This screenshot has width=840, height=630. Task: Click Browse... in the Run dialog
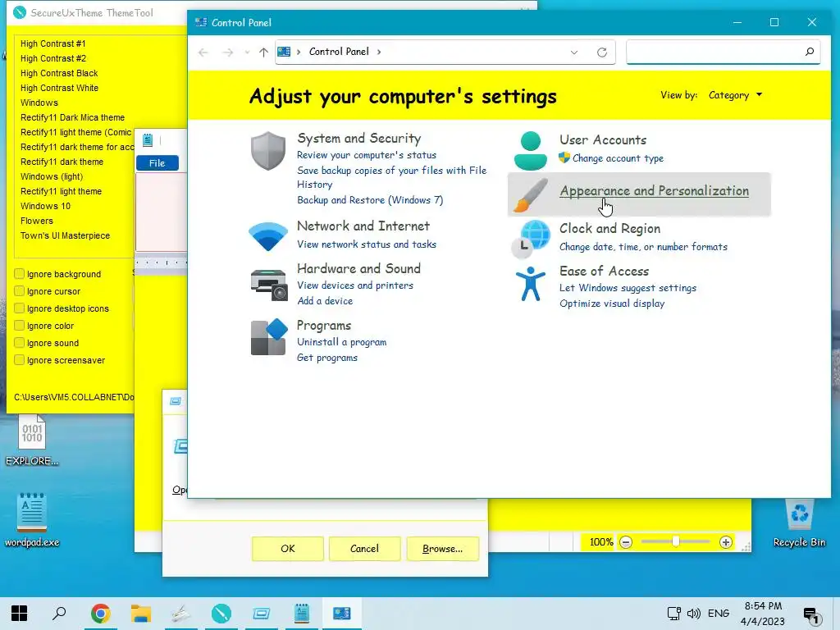(442, 549)
